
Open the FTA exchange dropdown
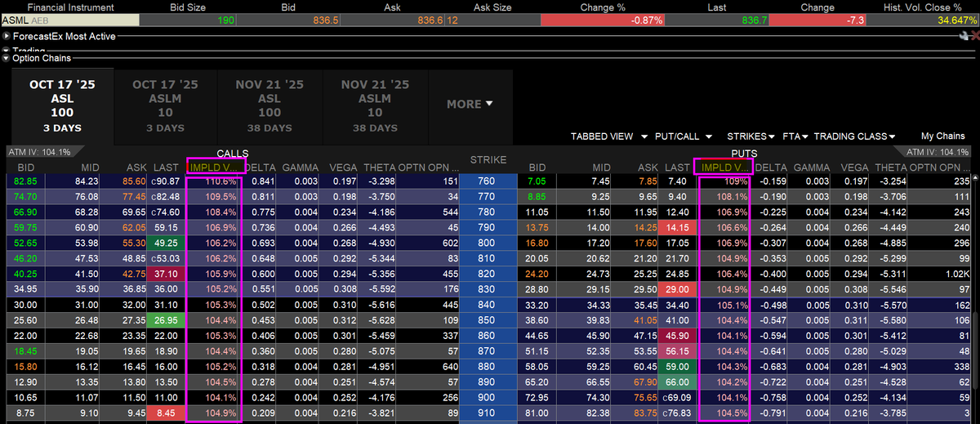(x=795, y=136)
